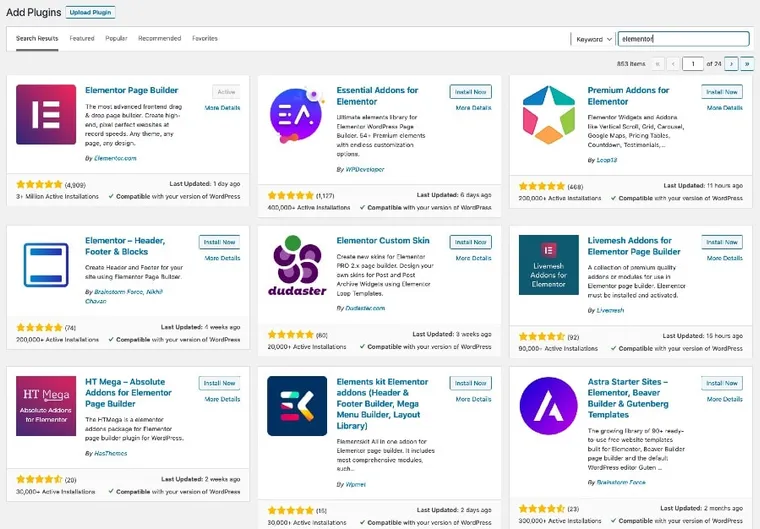Click the Premium Addons star logo
The image size is (760, 529).
tap(549, 114)
